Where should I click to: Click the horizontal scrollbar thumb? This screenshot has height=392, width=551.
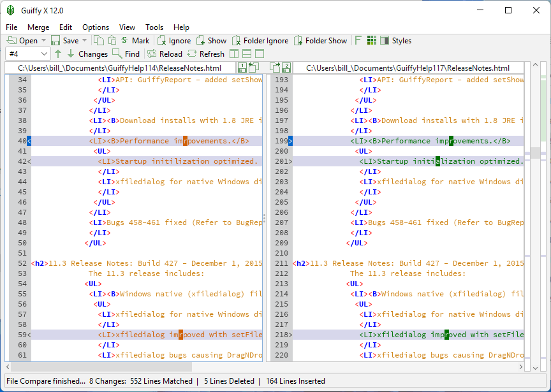click(x=101, y=367)
